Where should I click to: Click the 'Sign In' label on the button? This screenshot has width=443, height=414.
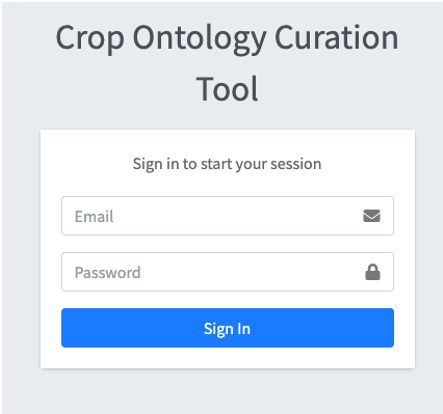click(x=227, y=329)
